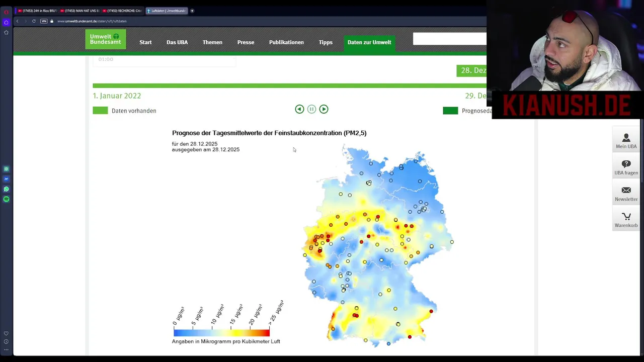Image resolution: width=644 pixels, height=362 pixels.
Task: Open Tipps menu item
Action: tap(326, 42)
